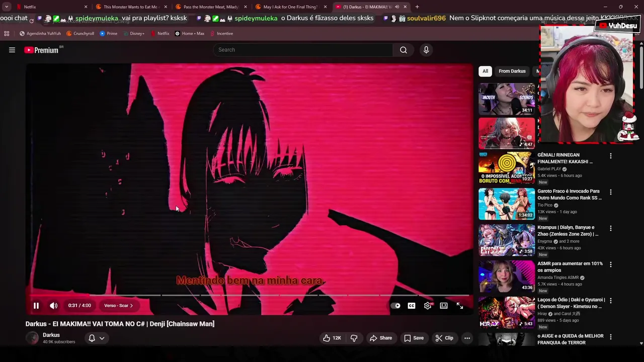The image size is (644, 362).
Task: Click the video title text
Action: [120, 324]
